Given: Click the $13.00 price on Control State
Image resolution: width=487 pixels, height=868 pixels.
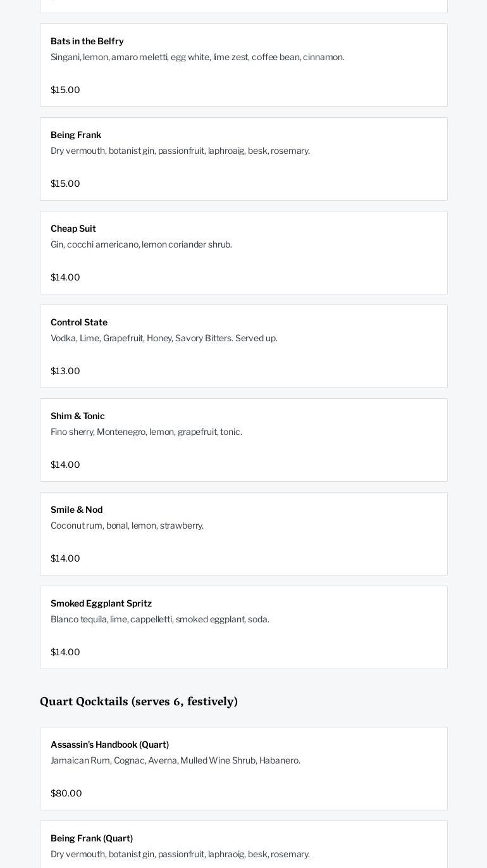Looking at the screenshot, I should (65, 371).
